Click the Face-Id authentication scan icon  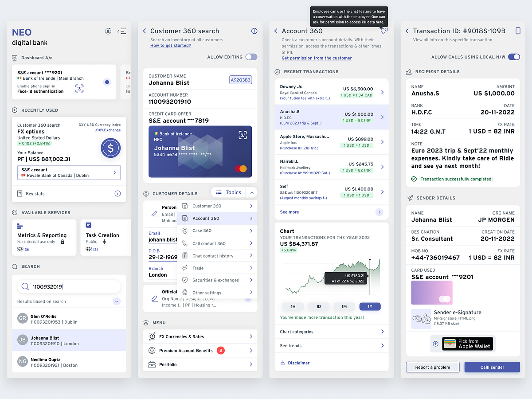point(79,89)
